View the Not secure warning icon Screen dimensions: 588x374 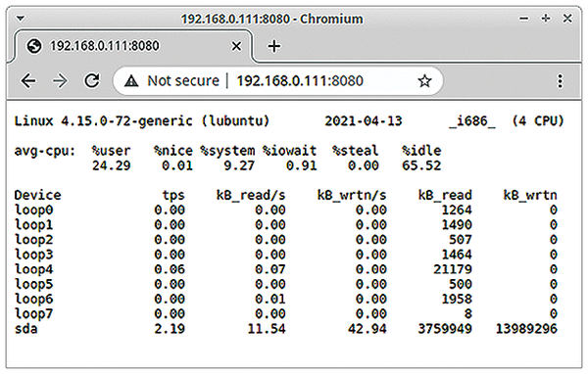131,80
